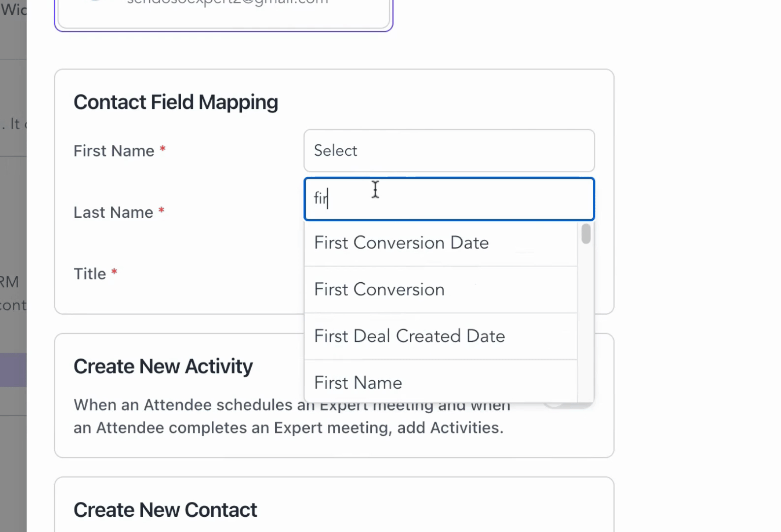Viewport: 781px width, 532px height.
Task: Click the "Create New Activity" heading
Action: (x=163, y=366)
